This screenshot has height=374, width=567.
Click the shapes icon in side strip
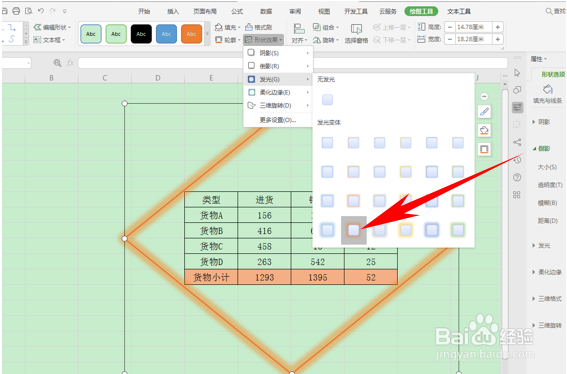pos(517,90)
